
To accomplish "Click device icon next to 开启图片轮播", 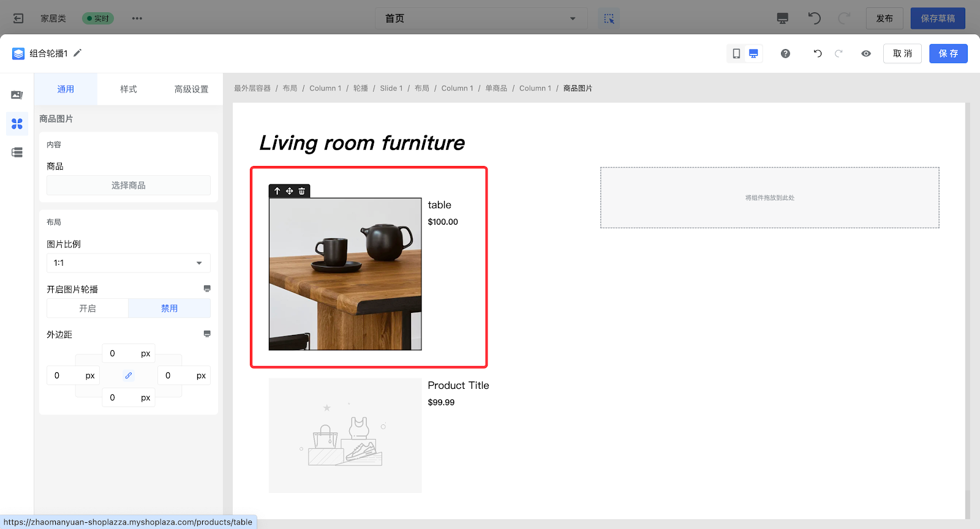I will coord(207,288).
